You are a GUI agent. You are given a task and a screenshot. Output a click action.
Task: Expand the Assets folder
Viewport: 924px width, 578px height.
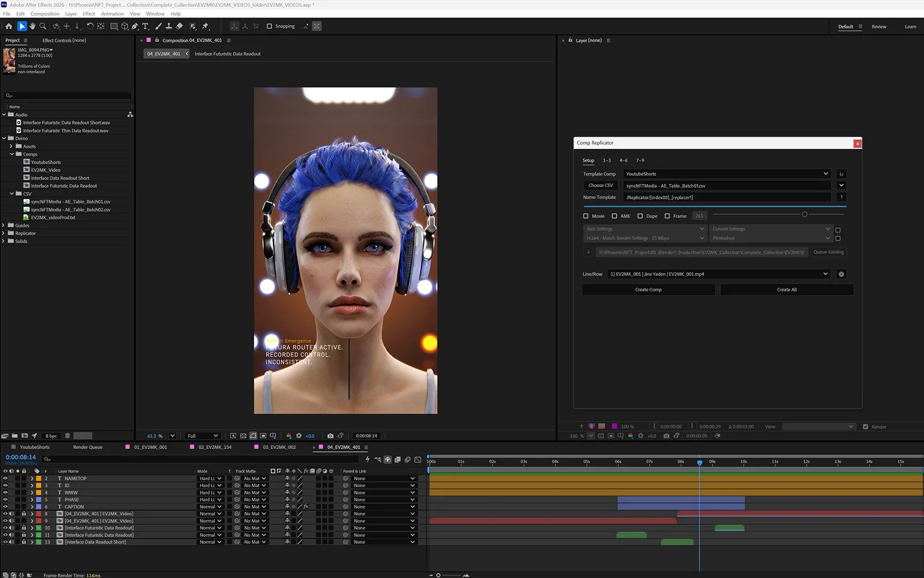coord(11,146)
